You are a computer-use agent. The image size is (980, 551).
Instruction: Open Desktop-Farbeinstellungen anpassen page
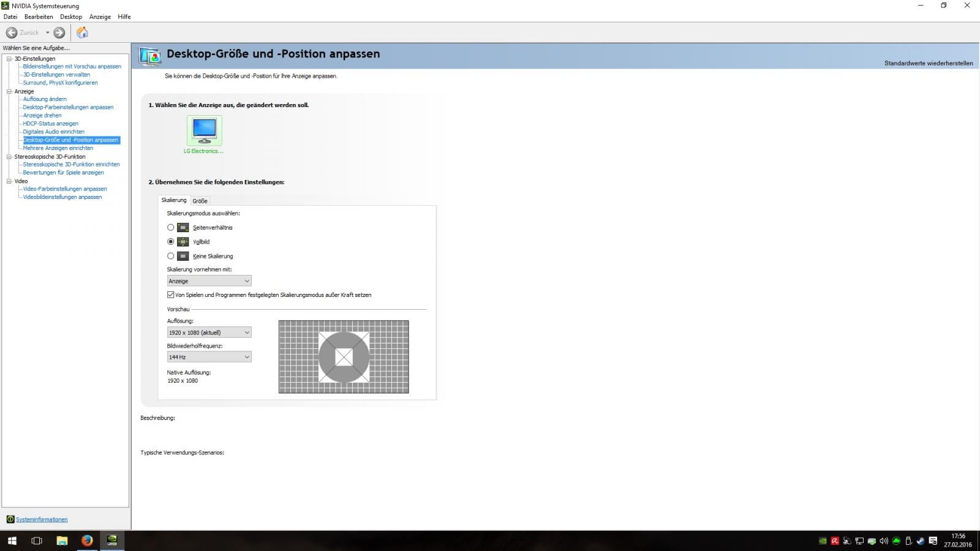pyautogui.click(x=68, y=107)
